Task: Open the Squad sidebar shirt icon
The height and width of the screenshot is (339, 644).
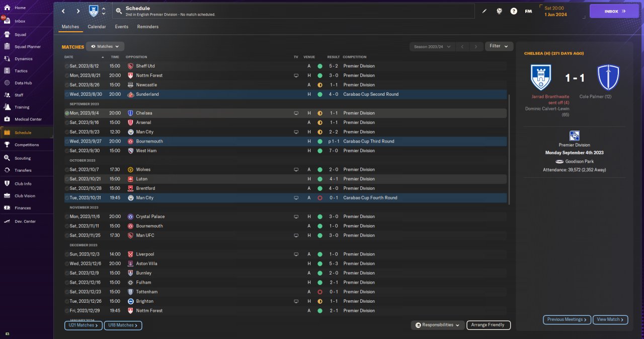Action: [7, 35]
